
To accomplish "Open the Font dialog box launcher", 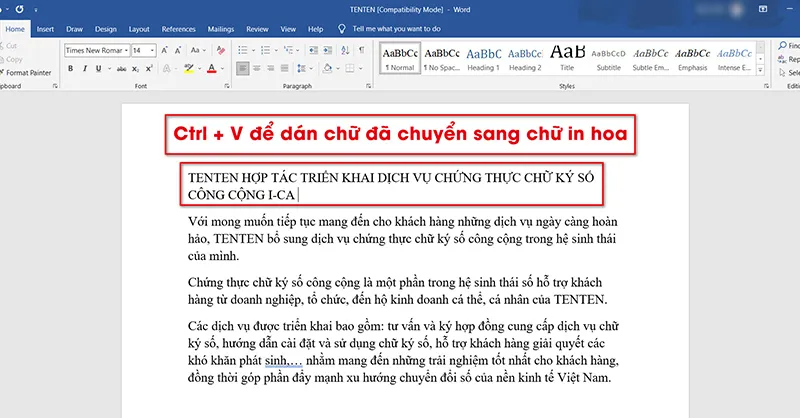I will (227, 86).
